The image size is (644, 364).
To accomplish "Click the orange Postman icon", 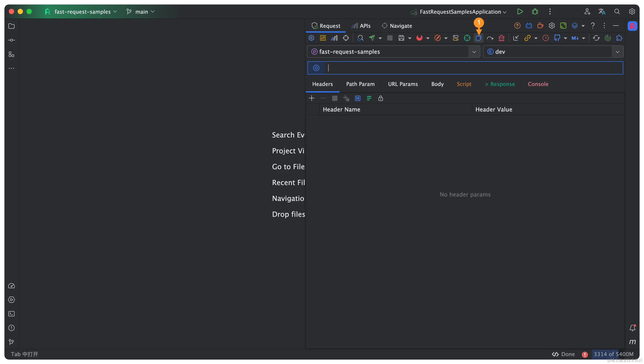I will (x=437, y=38).
